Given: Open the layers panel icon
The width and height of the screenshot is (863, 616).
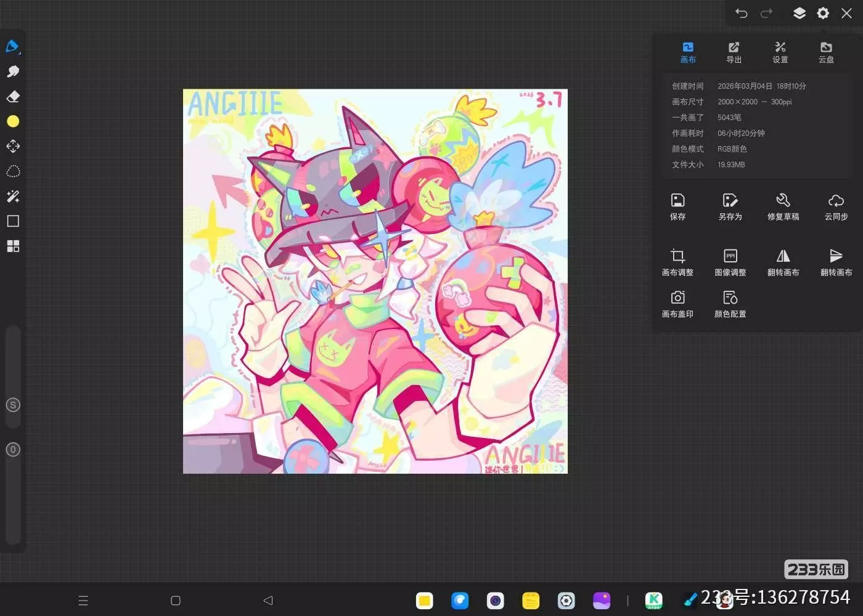Looking at the screenshot, I should click(x=799, y=14).
